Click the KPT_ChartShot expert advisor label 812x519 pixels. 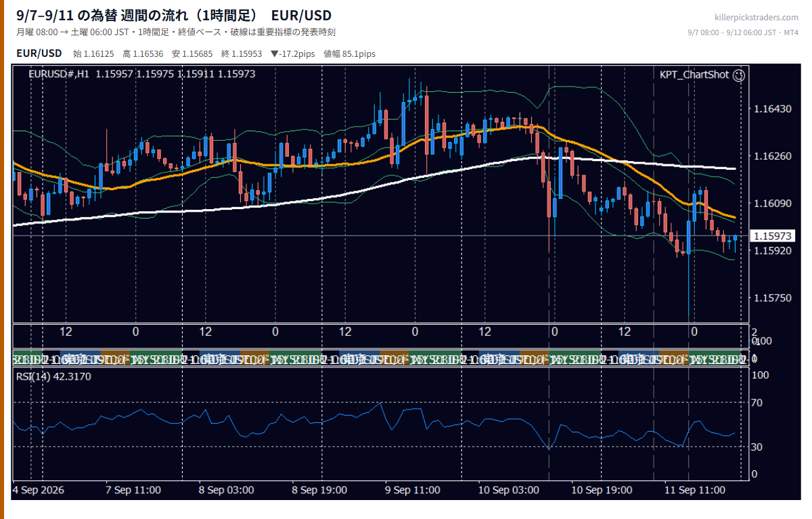coord(694,74)
